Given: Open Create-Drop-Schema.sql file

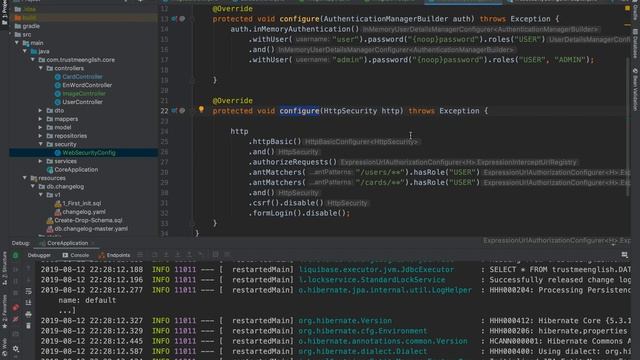Looking at the screenshot, I should (x=88, y=220).
